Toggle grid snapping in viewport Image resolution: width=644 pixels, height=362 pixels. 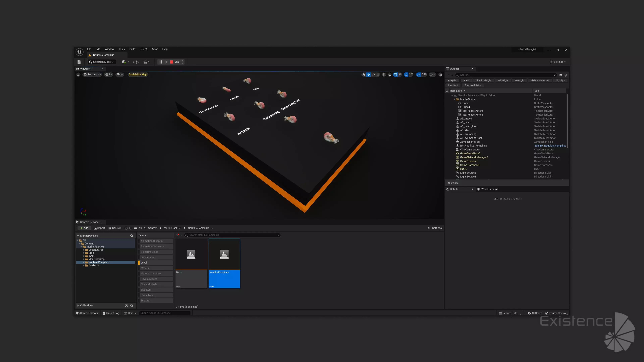pyautogui.click(x=395, y=75)
